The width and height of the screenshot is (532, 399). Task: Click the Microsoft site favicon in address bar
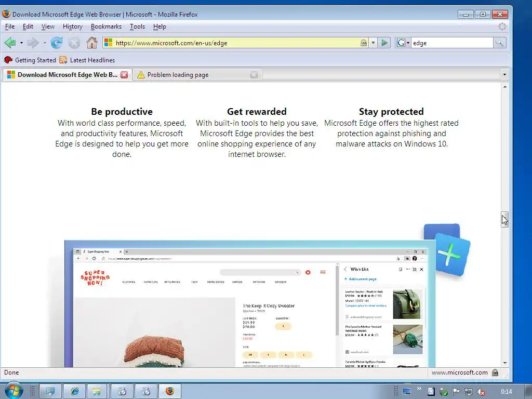[108, 43]
